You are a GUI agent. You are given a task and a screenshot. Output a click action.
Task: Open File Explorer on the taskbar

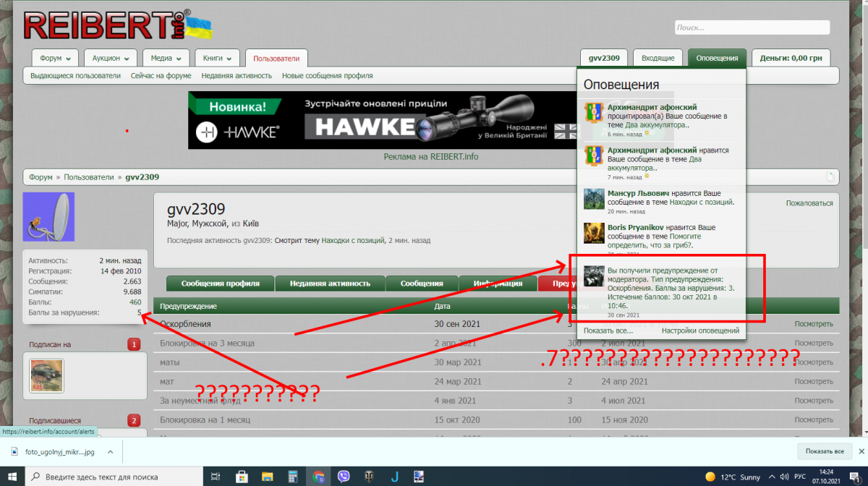(267, 477)
